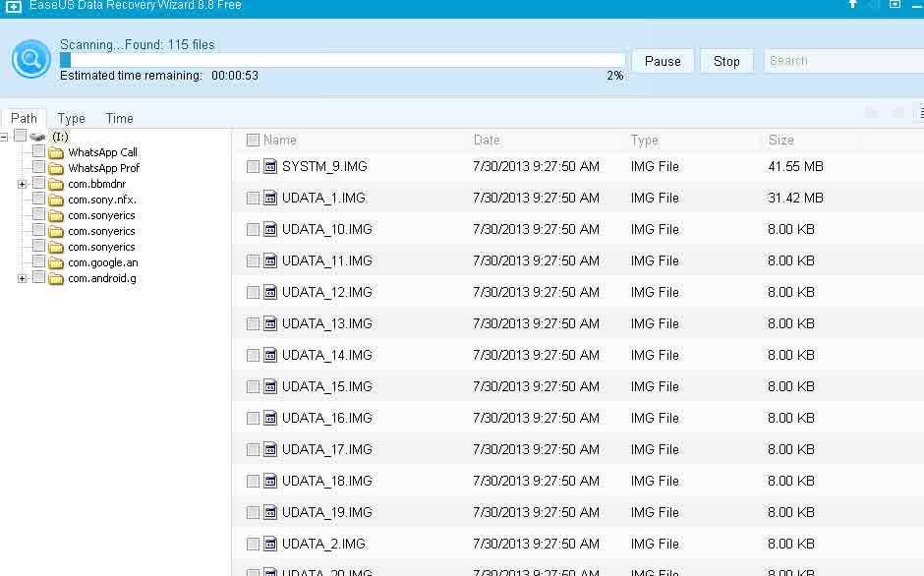This screenshot has height=576, width=924.
Task: Check the checkbox for UDATA_1.IMG
Action: click(252, 198)
